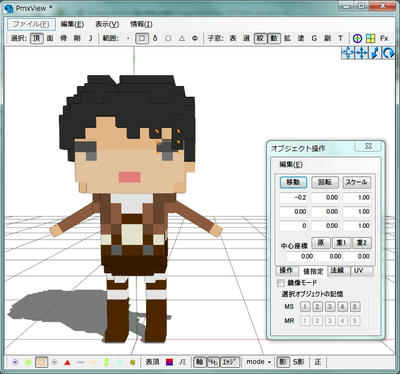The height and width of the screenshot is (374, 400).
Task: Open the 選 sub-window
Action: [x=247, y=38]
